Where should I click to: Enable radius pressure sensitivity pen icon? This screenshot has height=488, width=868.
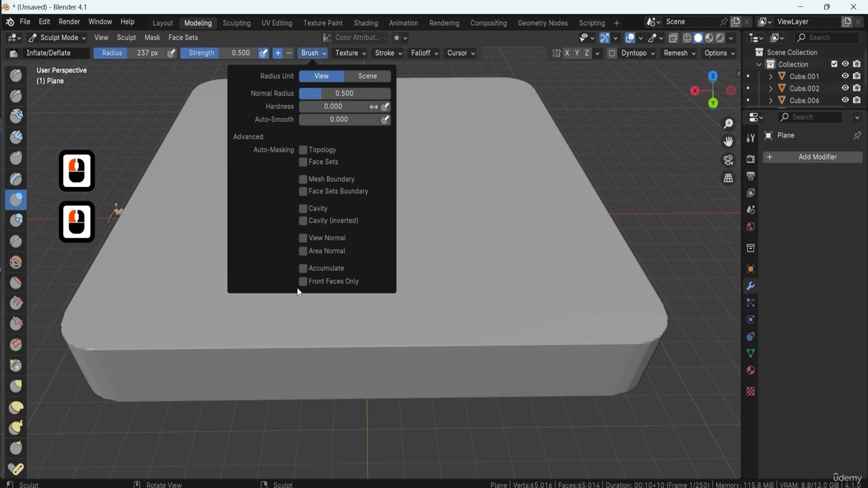[172, 53]
